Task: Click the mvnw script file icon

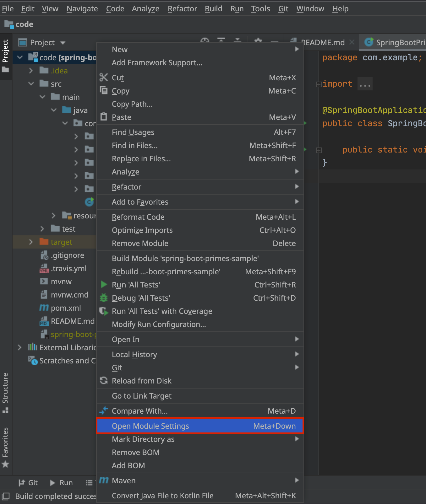Action: point(44,281)
